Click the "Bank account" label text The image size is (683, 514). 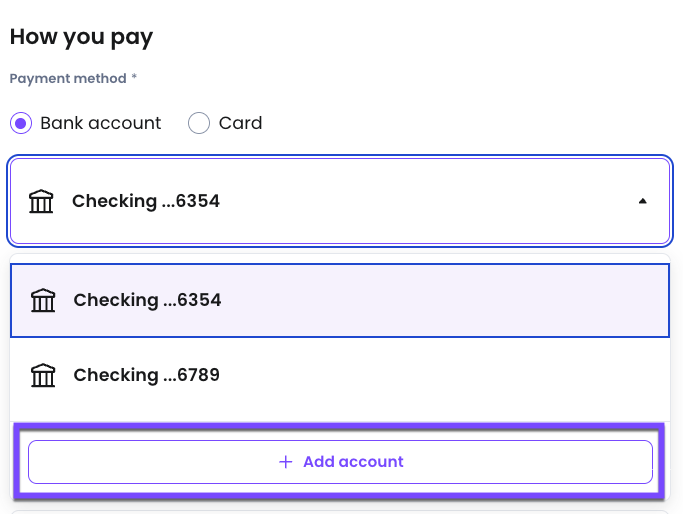coord(101,123)
